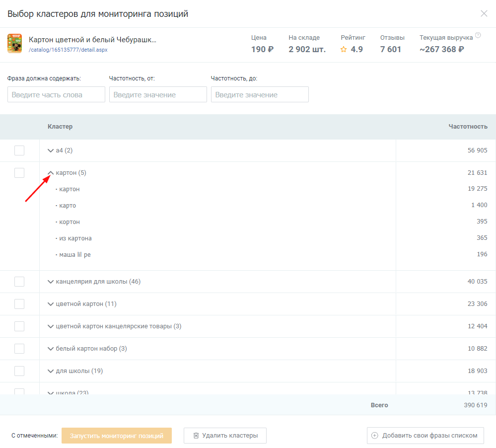Click Запустить мониторинг позиций button
The width and height of the screenshot is (496, 448).
(x=117, y=436)
